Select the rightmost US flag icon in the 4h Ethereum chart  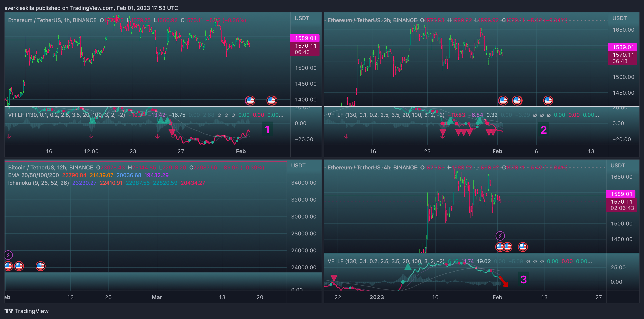pos(523,247)
